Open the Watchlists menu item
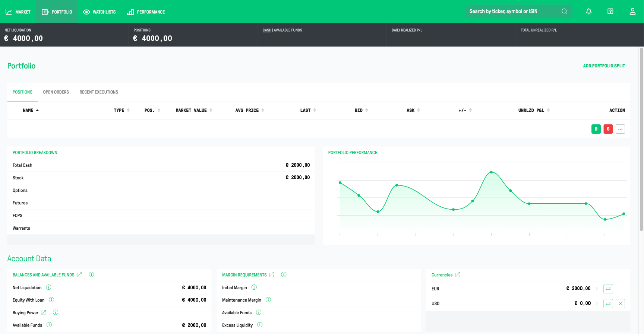The width and height of the screenshot is (644, 334). tap(99, 12)
